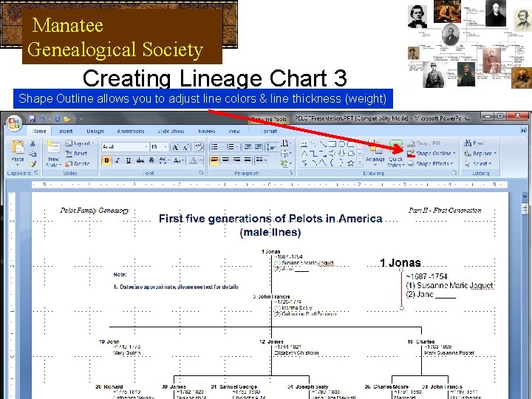Select the 5-point Star shape in gallery
The height and width of the screenshot is (399, 532).
[x=351, y=163]
